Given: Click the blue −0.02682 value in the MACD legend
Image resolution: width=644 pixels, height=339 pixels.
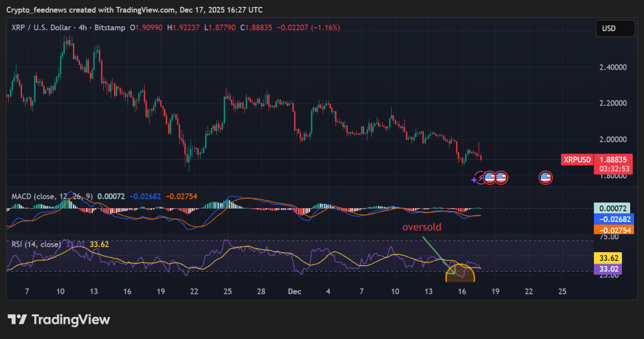Looking at the screenshot, I should point(145,196).
